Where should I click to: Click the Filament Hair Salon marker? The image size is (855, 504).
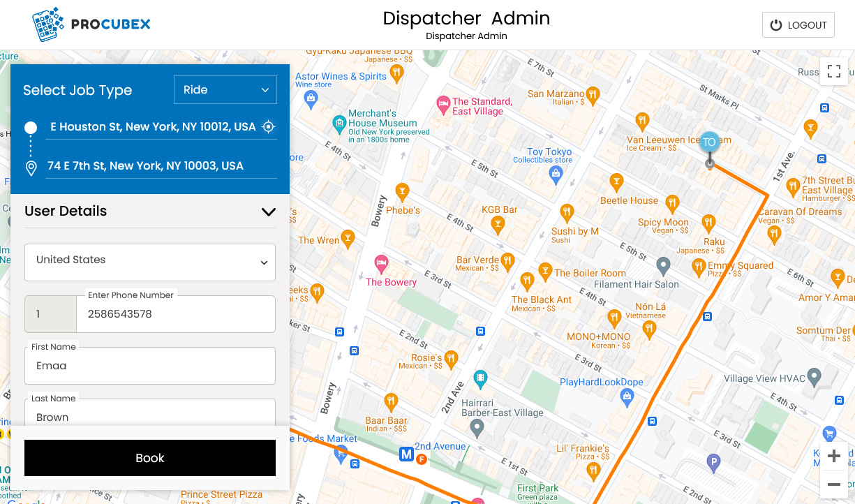(664, 266)
